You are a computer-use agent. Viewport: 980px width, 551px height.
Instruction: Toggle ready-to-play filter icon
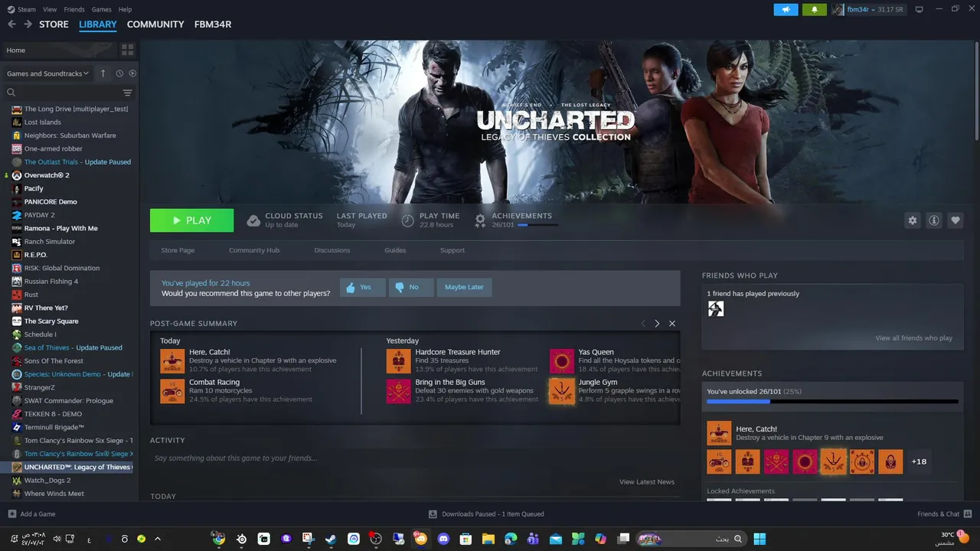[132, 73]
